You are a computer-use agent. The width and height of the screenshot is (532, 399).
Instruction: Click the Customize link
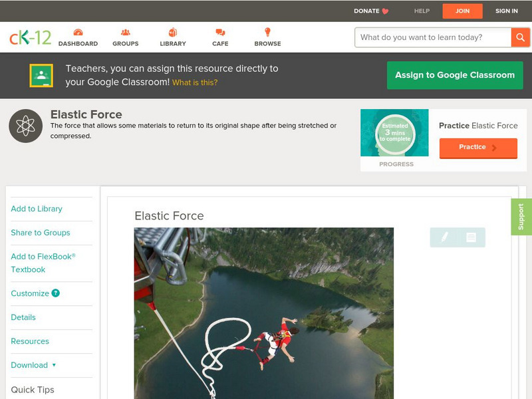point(30,293)
